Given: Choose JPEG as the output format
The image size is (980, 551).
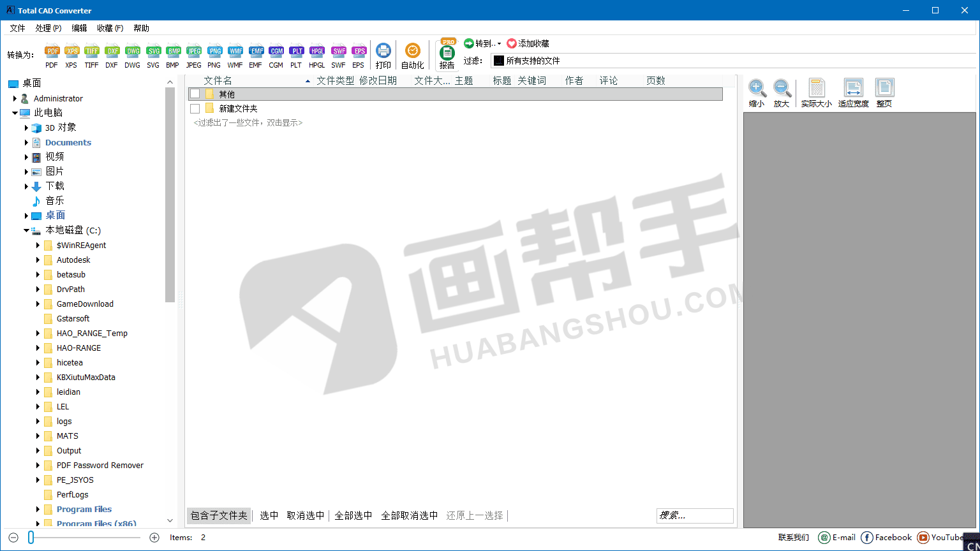Looking at the screenshot, I should point(194,56).
